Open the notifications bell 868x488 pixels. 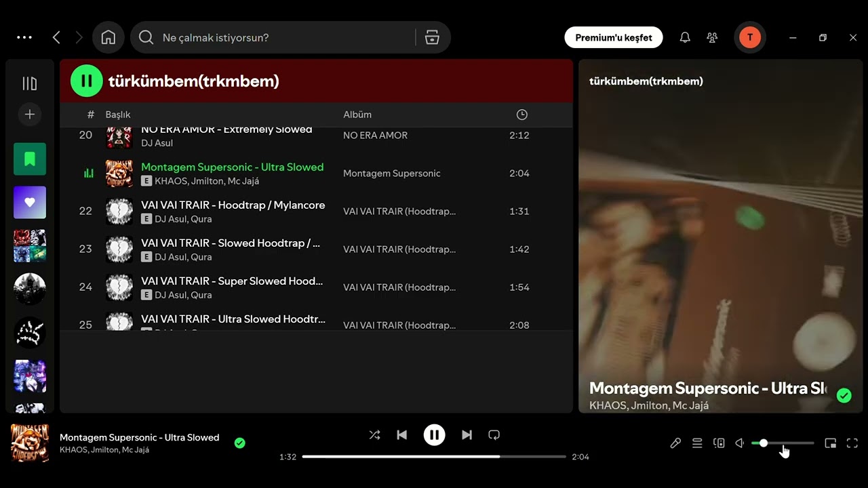(685, 38)
